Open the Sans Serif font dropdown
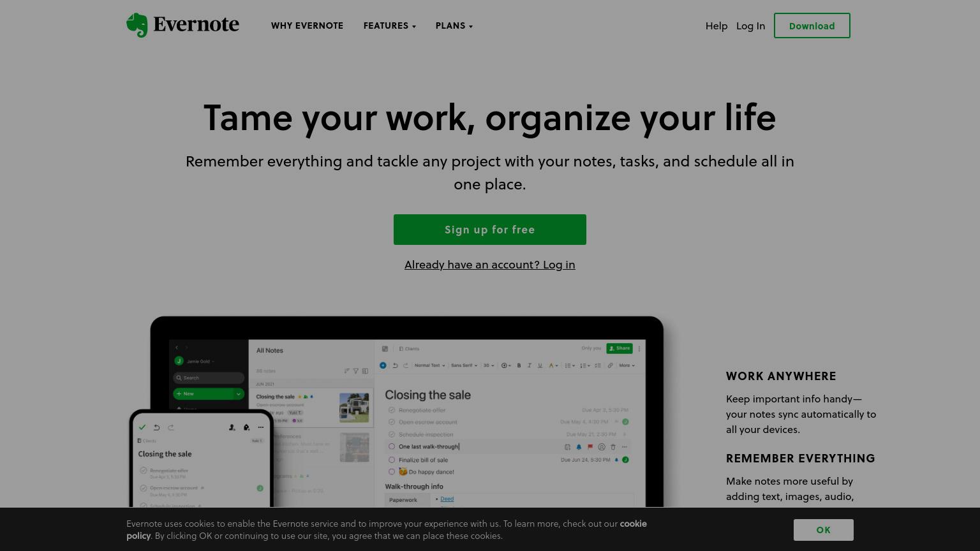Viewport: 980px width, 551px height. click(x=464, y=365)
